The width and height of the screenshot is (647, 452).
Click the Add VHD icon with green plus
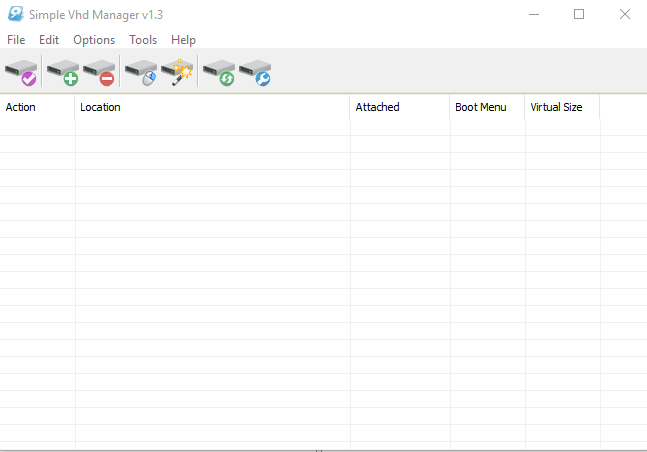(63, 72)
